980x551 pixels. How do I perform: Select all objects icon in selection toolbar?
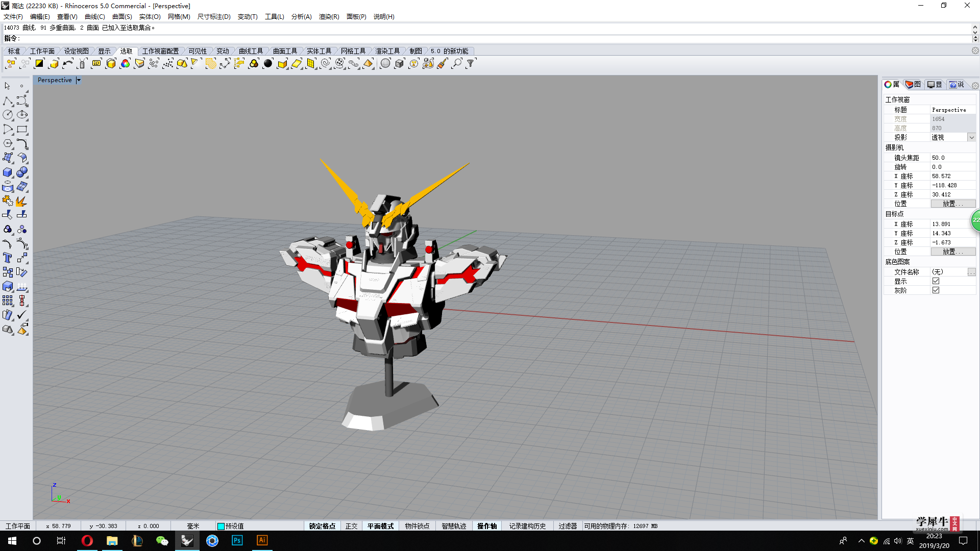click(11, 64)
